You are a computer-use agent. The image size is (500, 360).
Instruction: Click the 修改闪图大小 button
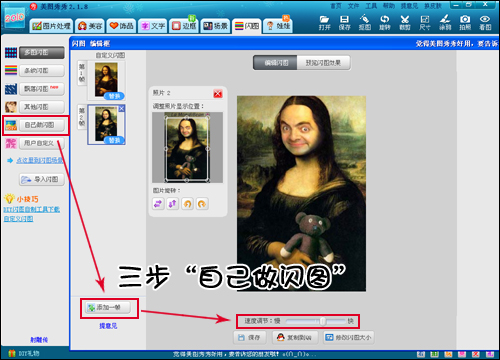coord(349,338)
